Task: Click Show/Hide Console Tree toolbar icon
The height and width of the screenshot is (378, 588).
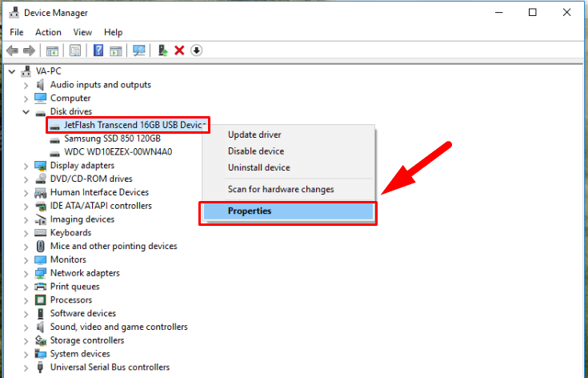Action: pyautogui.click(x=52, y=50)
